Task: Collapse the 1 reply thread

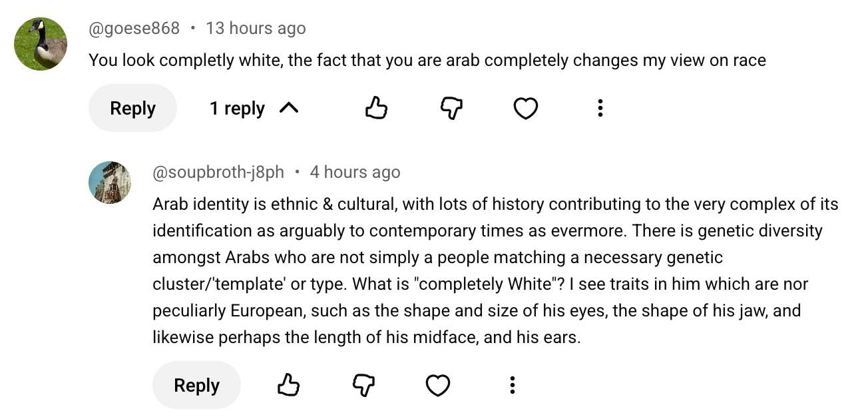Action: coord(254,108)
